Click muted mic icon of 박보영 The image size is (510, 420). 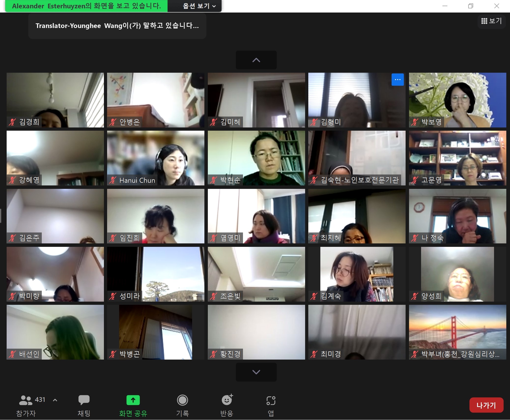click(415, 122)
